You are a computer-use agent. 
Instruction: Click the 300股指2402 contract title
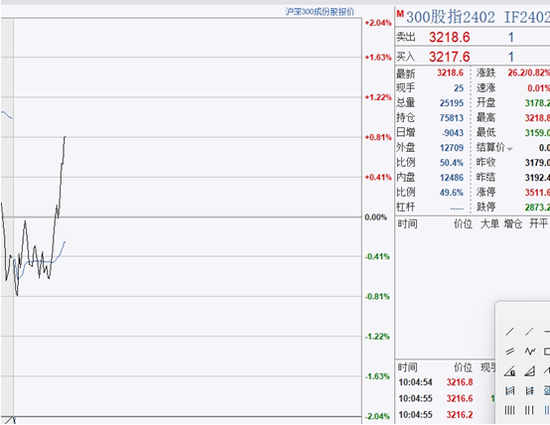click(x=450, y=17)
